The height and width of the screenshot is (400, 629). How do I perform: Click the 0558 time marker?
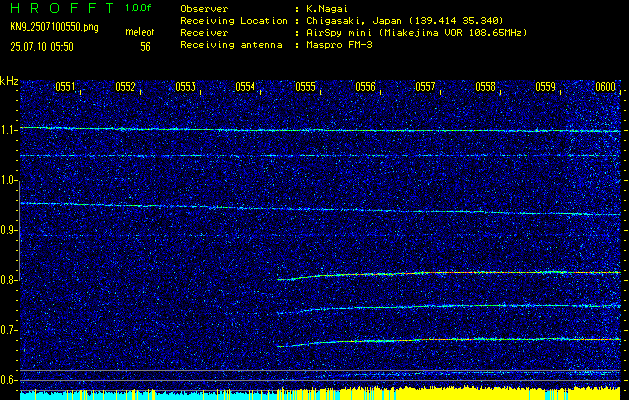[485, 87]
